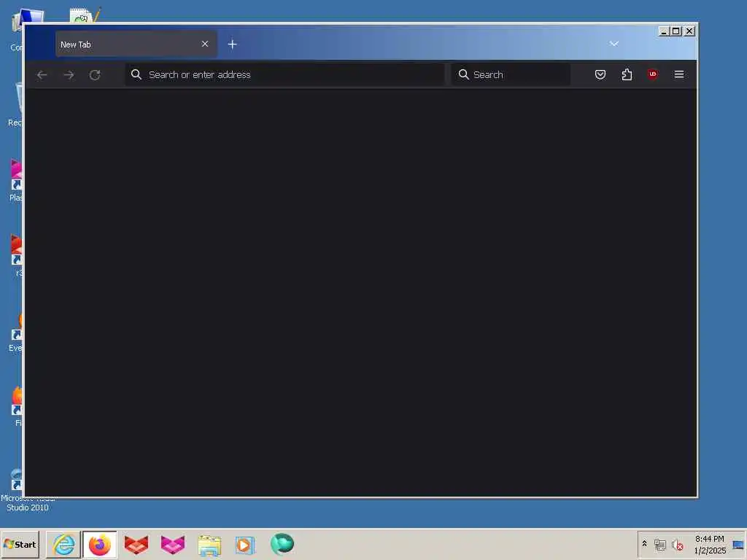Close the New Tab tab

point(205,44)
